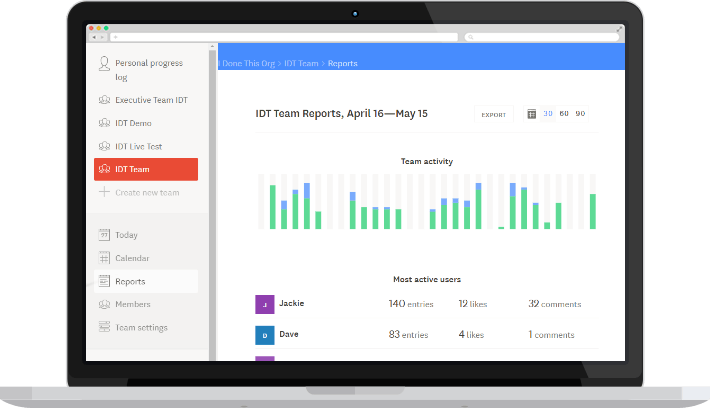Click the browser address bar field
710x408 pixels.
(284, 37)
